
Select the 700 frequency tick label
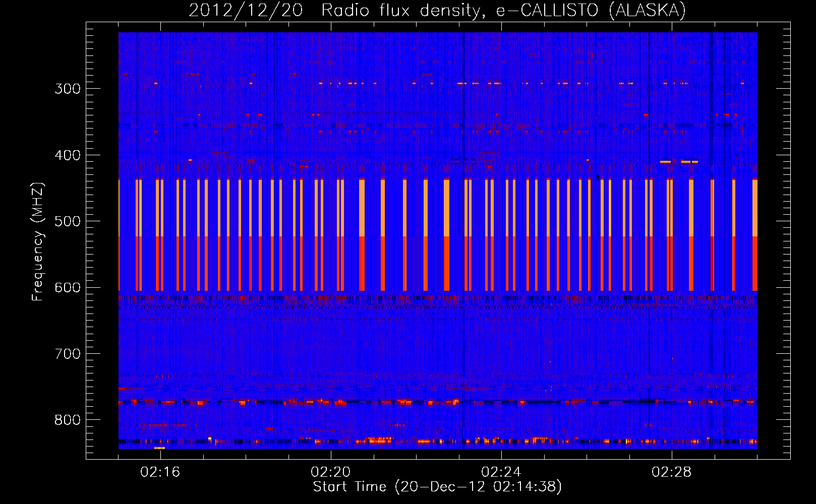click(68, 354)
